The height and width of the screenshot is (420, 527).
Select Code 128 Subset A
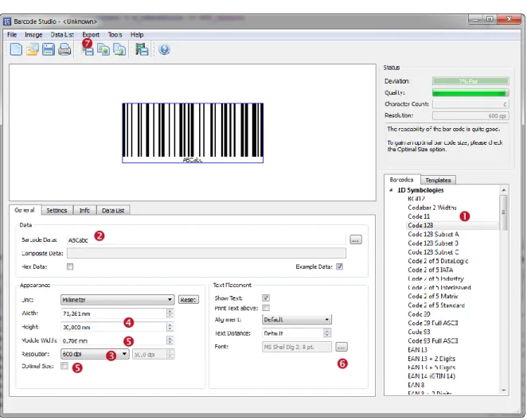click(433, 234)
